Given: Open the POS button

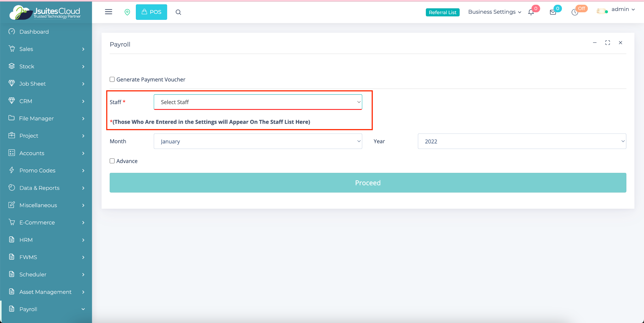Looking at the screenshot, I should point(152,12).
